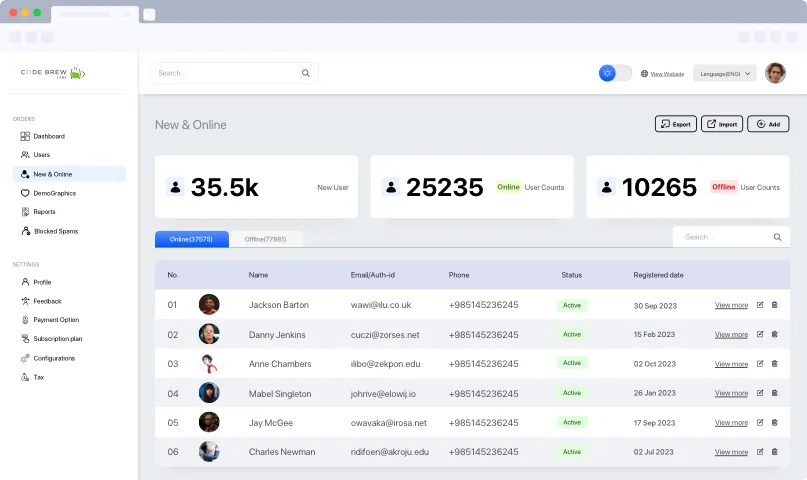The width and height of the screenshot is (807, 480).
Task: Click magnifier icon in top search bar
Action: point(306,73)
